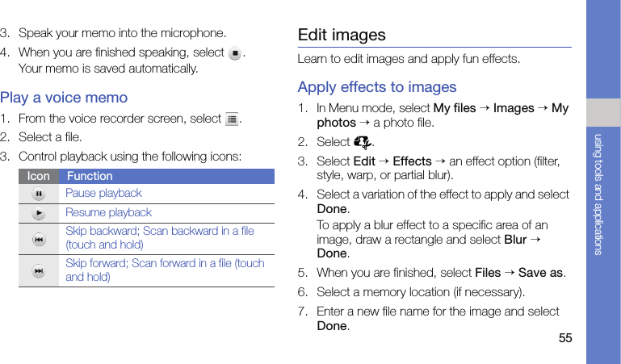Click the 'Apply effects to images' heading
This screenshot has height=364, width=621.
(377, 87)
